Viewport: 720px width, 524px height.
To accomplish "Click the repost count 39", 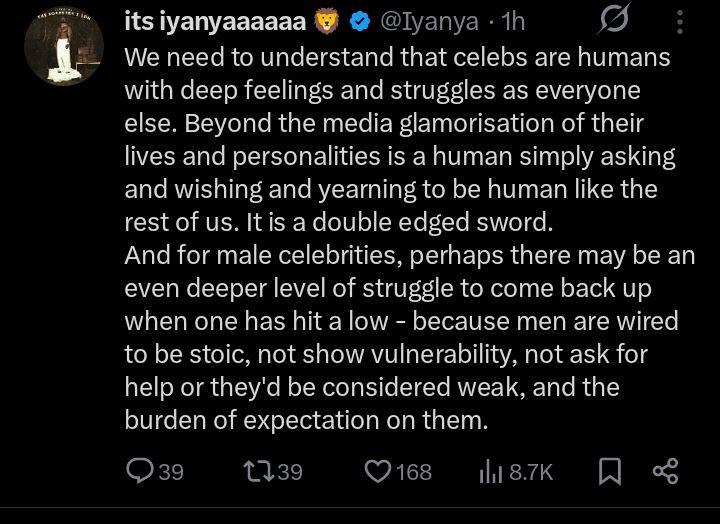I will 289,471.
